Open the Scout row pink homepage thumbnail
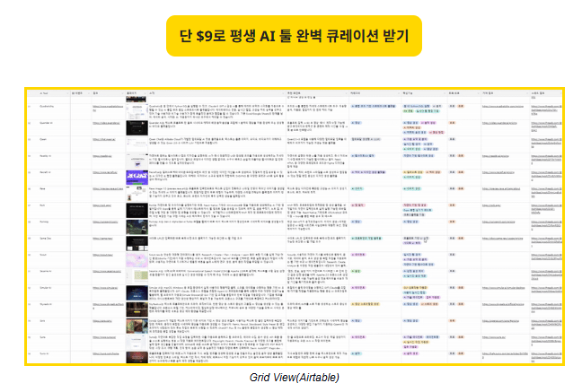The width and height of the screenshot is (582, 392). pyautogui.click(x=137, y=260)
